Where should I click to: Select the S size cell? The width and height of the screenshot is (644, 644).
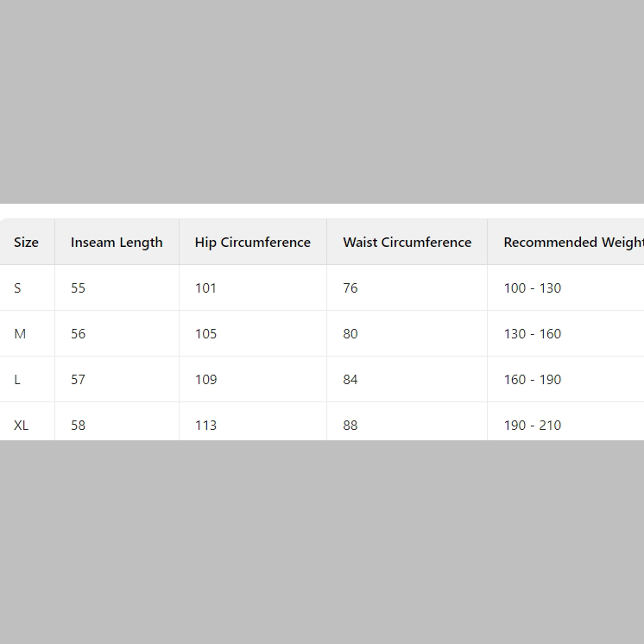[x=18, y=288]
